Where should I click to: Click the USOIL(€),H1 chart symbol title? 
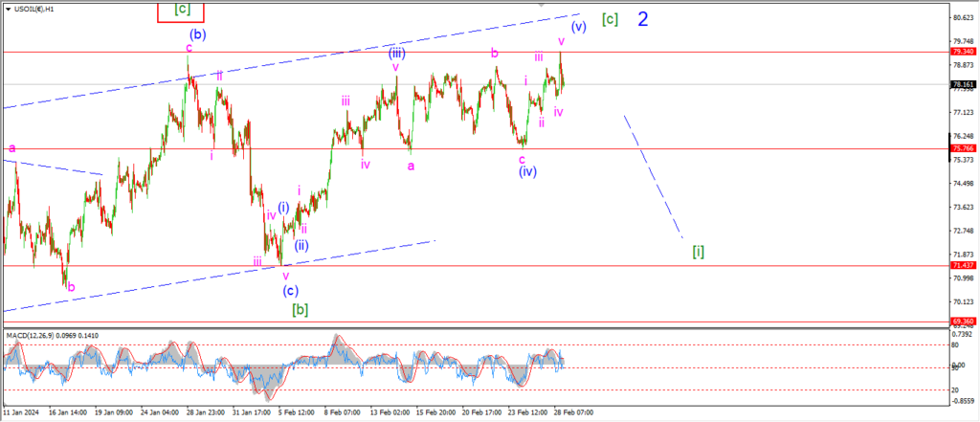pos(33,8)
